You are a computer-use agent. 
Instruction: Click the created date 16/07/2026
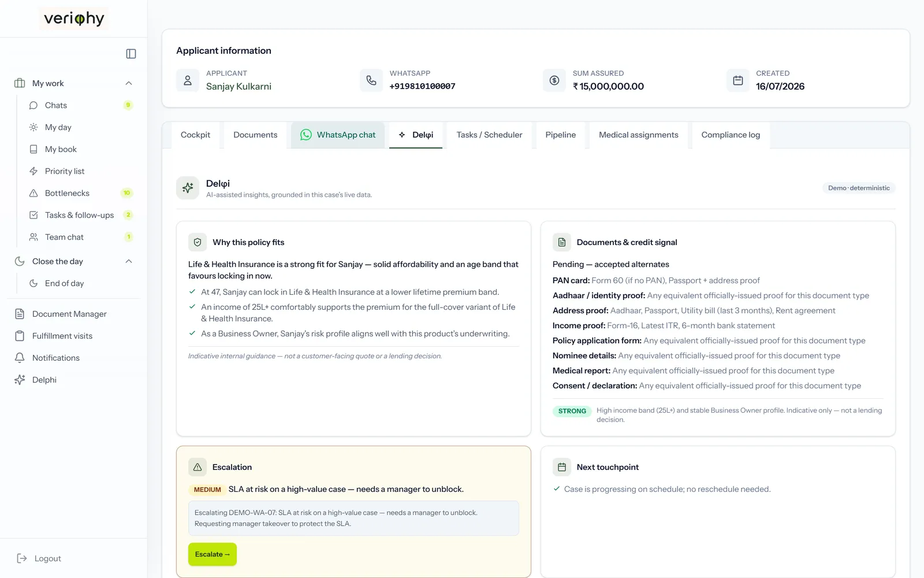(780, 86)
